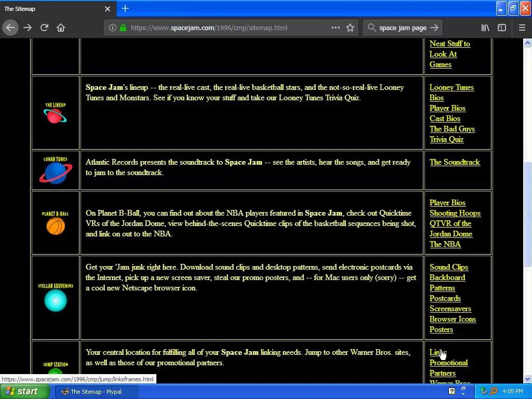Submit search with the go arrow
This screenshot has width=532, height=399.
point(434,28)
